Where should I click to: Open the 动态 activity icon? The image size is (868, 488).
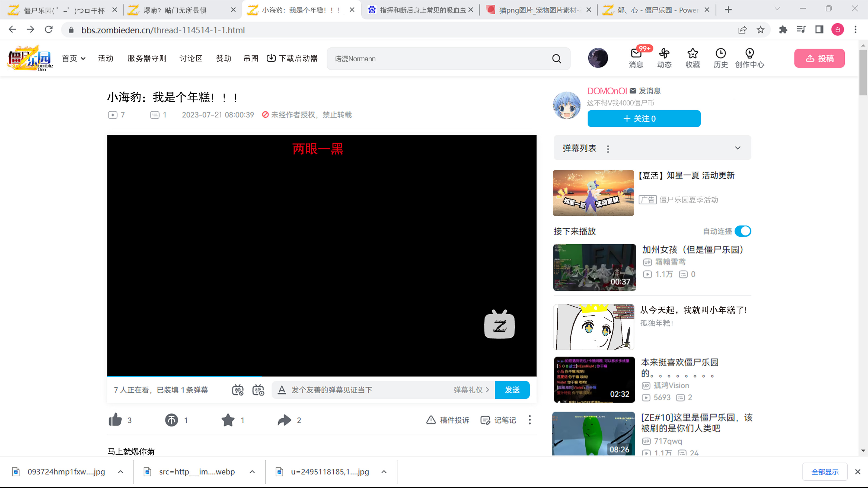point(664,53)
